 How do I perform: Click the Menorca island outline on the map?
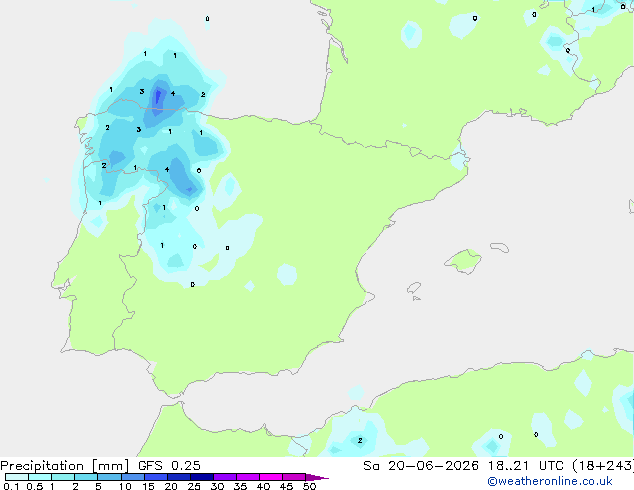(500, 247)
